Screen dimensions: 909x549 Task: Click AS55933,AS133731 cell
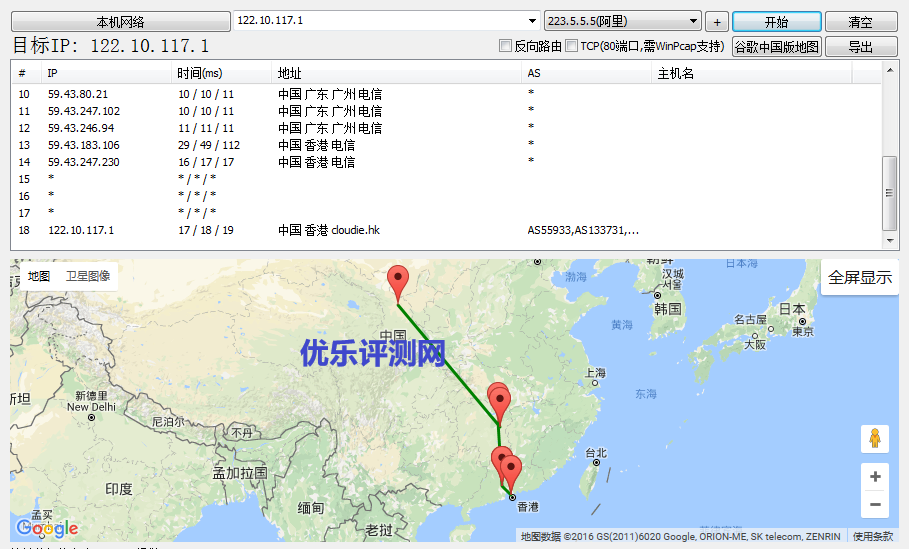pyautogui.click(x=583, y=230)
